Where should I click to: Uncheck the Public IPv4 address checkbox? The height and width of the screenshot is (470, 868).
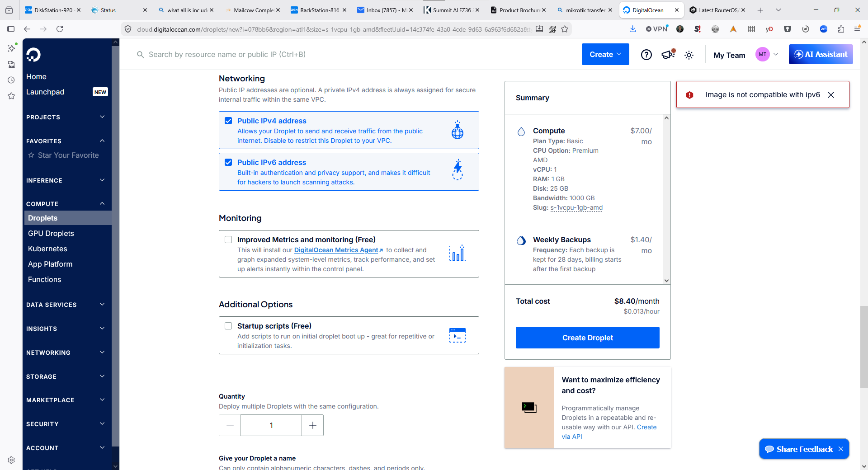pos(228,121)
